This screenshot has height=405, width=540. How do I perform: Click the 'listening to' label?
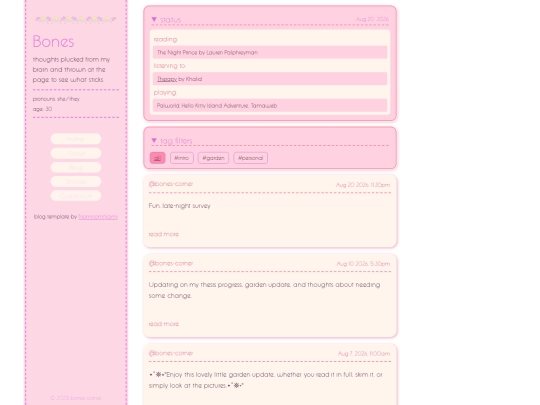169,66
